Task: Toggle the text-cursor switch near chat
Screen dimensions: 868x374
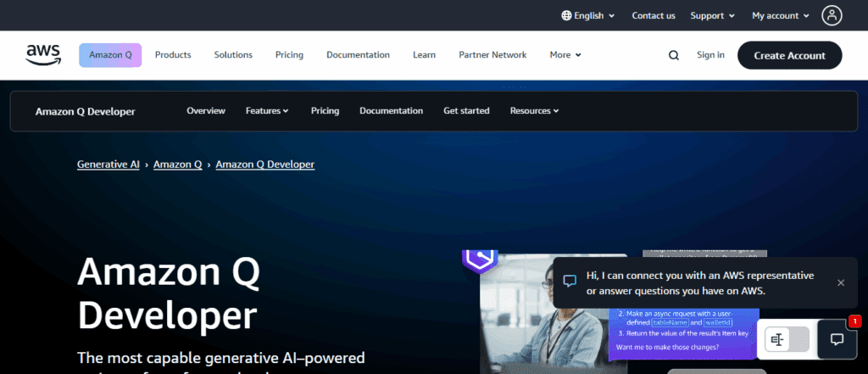Action: pos(787,339)
